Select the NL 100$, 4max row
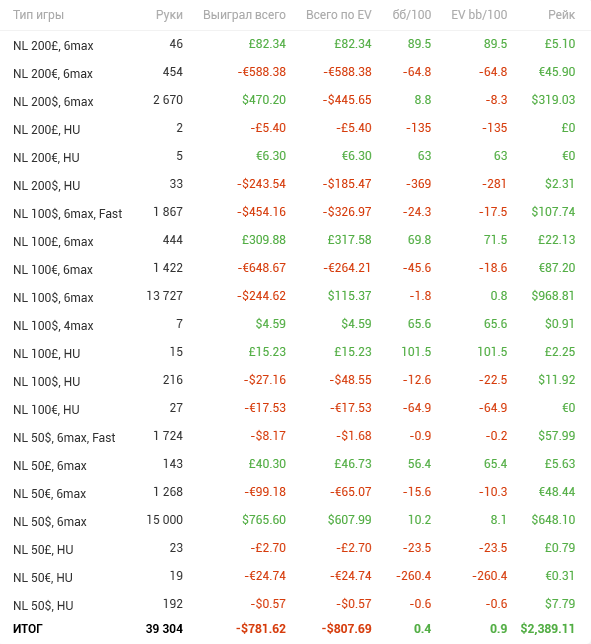 tap(295, 324)
